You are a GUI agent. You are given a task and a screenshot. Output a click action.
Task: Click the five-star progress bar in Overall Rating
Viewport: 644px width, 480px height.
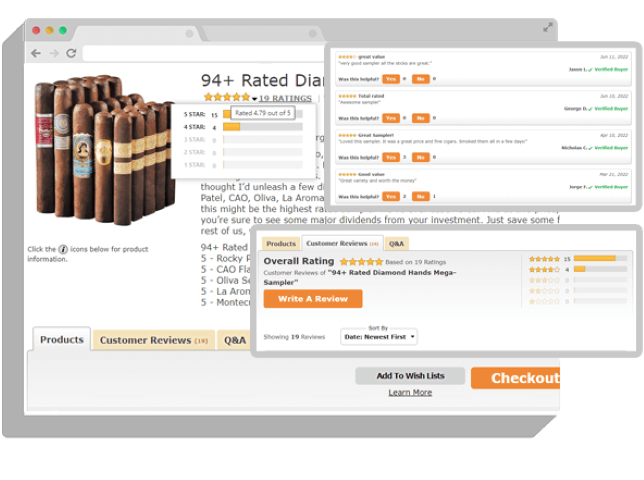[600, 258]
